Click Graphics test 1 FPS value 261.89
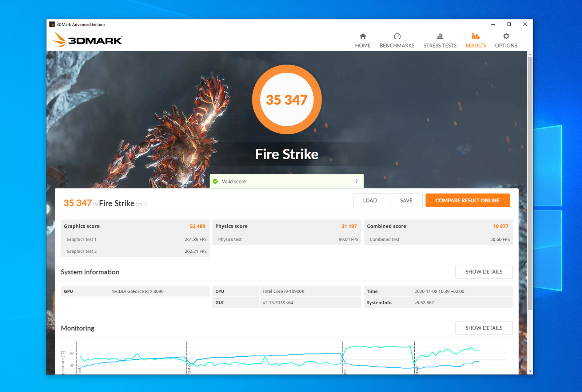The image size is (582, 392). (x=196, y=239)
